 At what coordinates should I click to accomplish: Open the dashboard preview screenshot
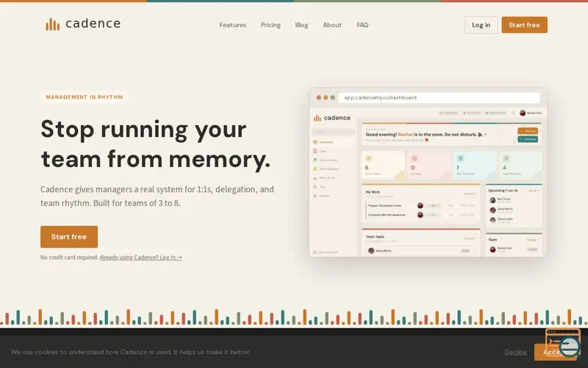pos(428,181)
